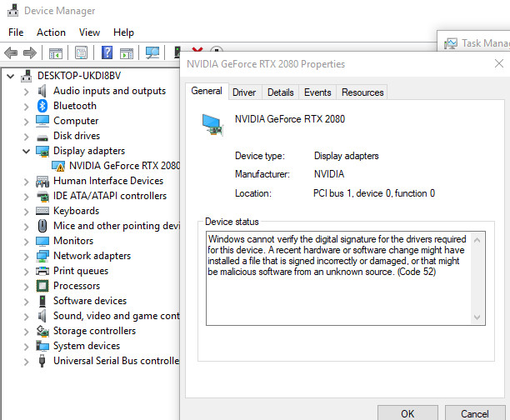This screenshot has height=420, width=510.
Task: Click the Keyboards category icon
Action: pos(42,211)
